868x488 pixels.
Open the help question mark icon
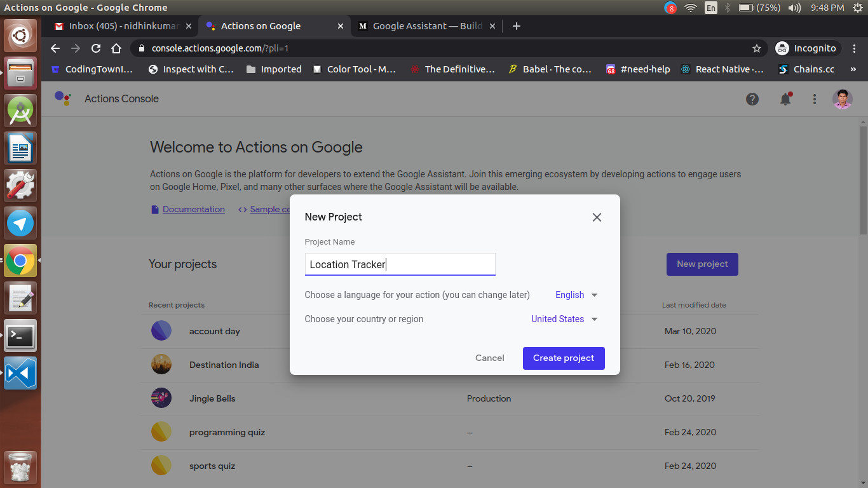click(x=752, y=99)
